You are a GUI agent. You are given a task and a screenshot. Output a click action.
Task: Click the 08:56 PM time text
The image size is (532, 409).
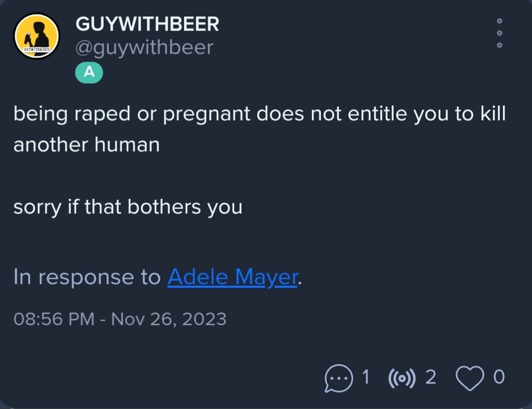pyautogui.click(x=54, y=319)
